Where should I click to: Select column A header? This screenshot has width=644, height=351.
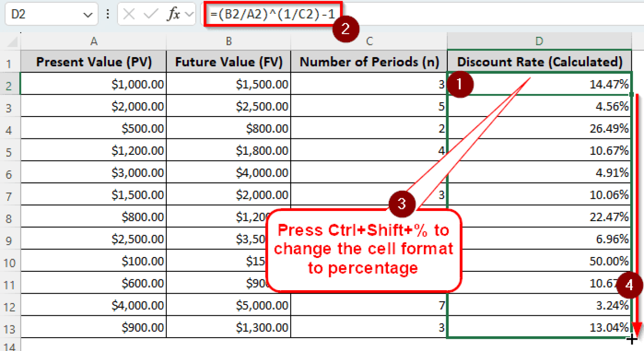click(x=93, y=41)
